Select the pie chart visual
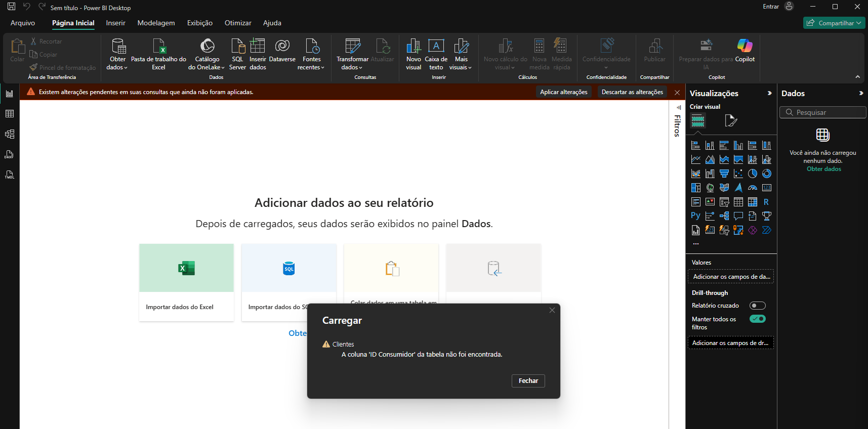Screen dimensions: 868x429 [x=753, y=174]
